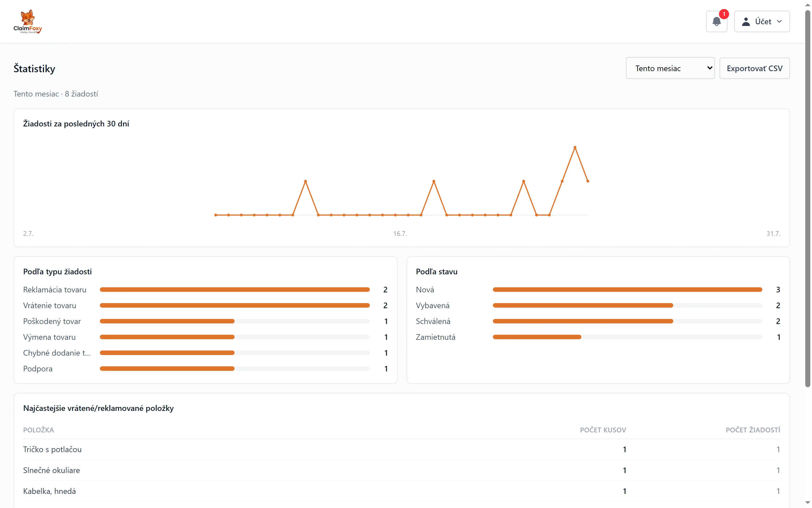Open notifications bell with red badge
Screen dimensions: 812x508
(x=716, y=21)
